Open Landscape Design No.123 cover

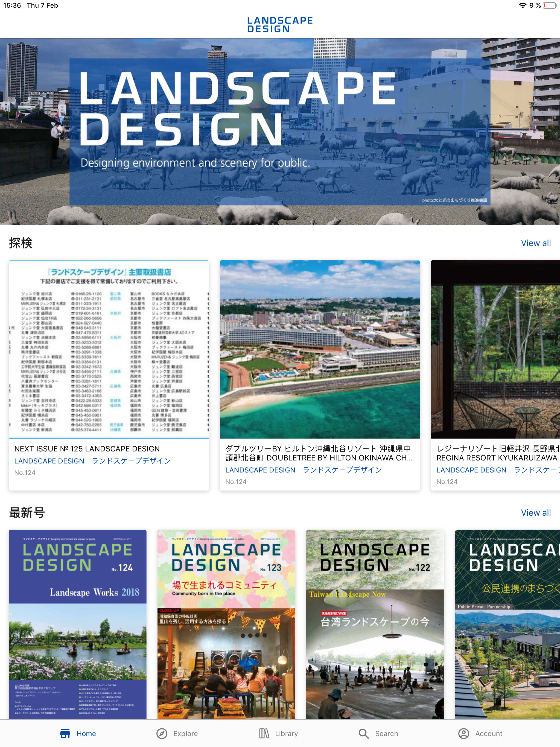tap(226, 624)
